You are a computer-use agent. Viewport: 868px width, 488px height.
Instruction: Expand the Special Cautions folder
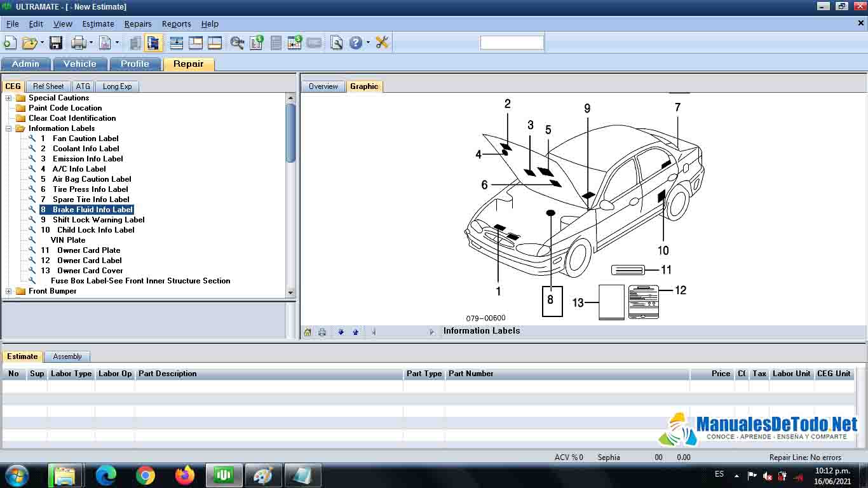8,98
